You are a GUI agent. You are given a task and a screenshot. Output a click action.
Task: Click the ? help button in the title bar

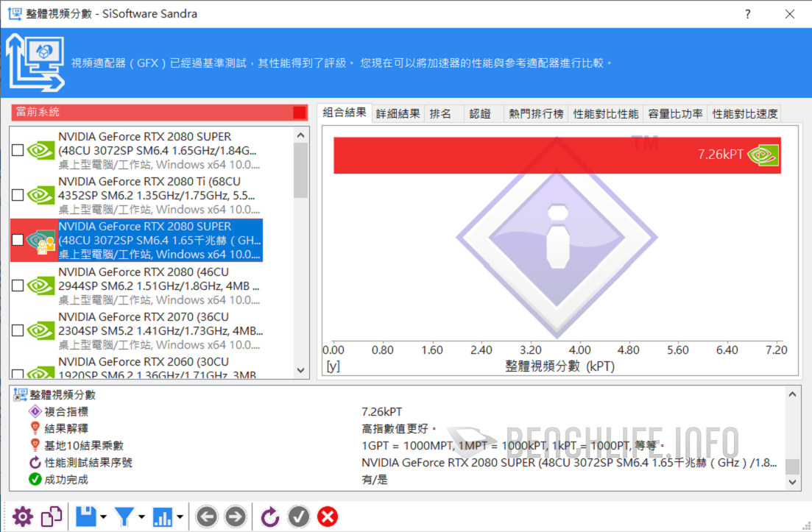748,14
